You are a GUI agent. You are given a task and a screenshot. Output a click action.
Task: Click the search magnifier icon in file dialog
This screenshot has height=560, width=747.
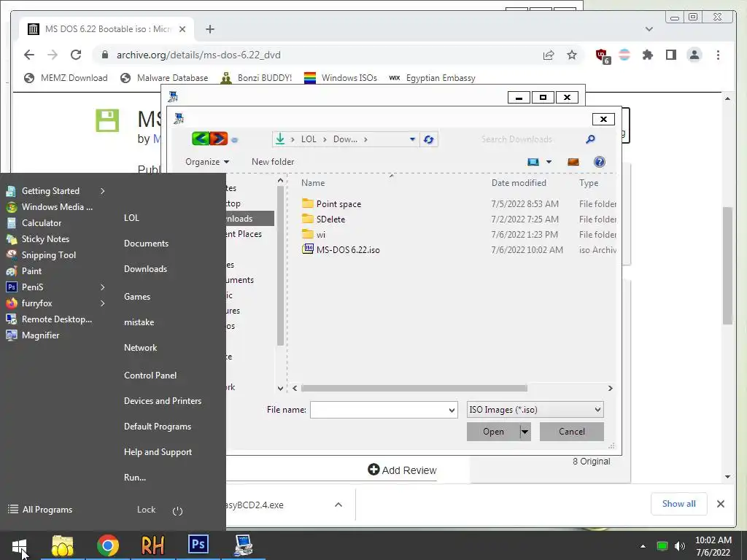pos(590,139)
